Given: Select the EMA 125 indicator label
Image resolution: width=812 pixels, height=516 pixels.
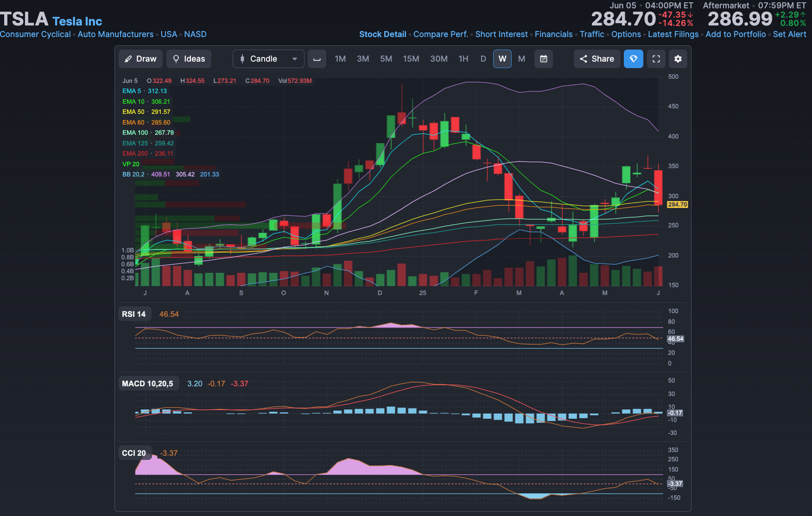Looking at the screenshot, I should [x=135, y=143].
